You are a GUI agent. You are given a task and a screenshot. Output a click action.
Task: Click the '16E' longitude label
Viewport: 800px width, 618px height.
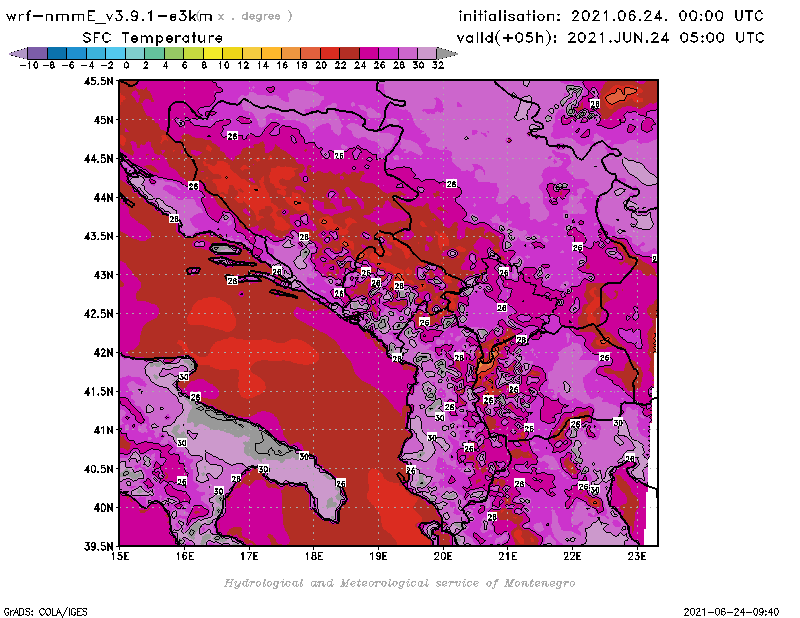pos(185,556)
